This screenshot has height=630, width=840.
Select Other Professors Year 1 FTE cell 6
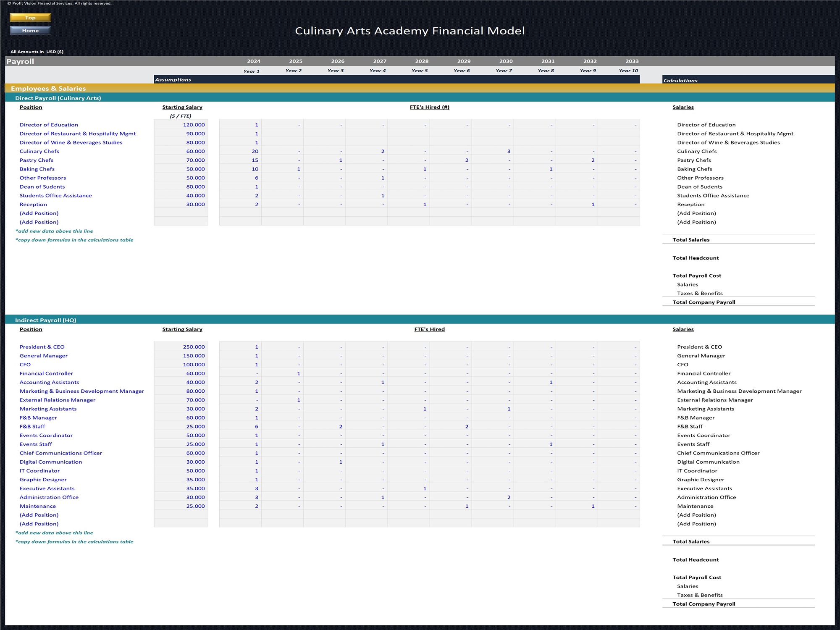pos(240,178)
